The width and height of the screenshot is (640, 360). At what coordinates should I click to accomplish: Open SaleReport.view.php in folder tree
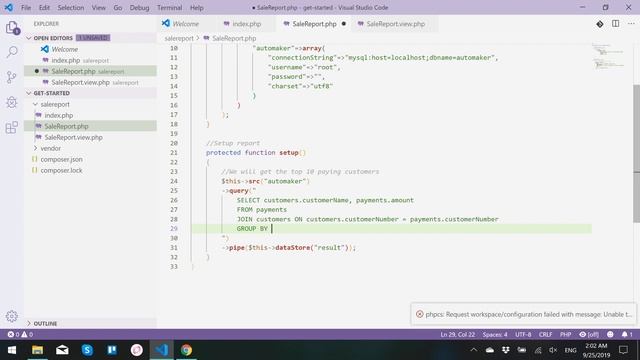pyautogui.click(x=73, y=137)
